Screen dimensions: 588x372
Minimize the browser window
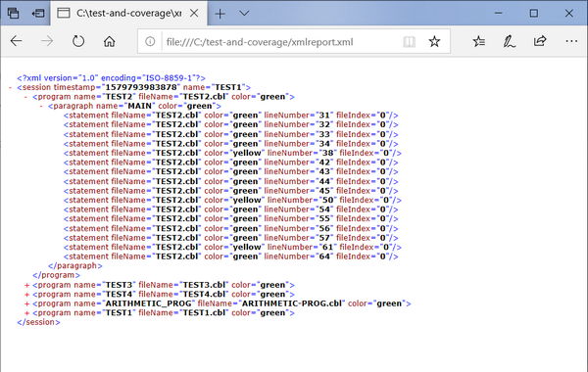pos(499,13)
